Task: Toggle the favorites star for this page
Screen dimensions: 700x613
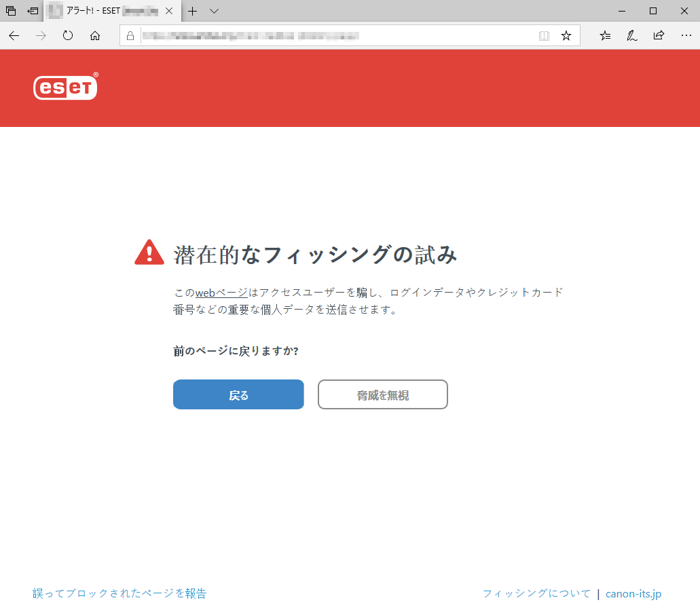Action: (x=566, y=35)
